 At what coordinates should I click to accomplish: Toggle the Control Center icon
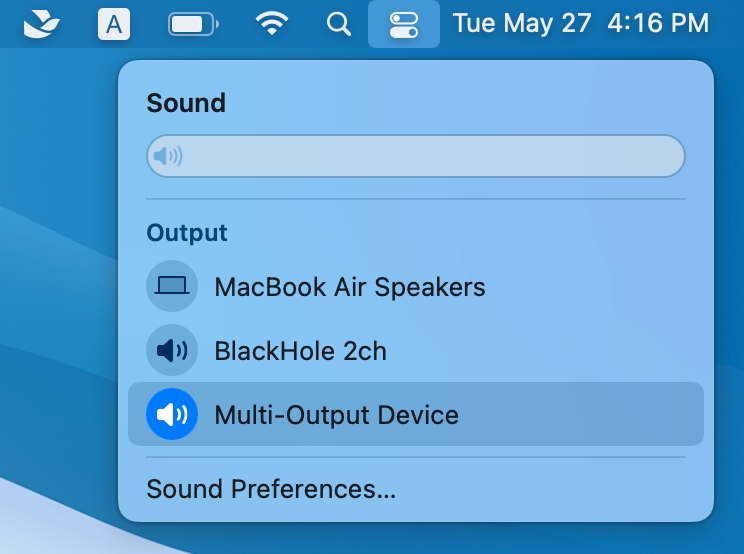[x=404, y=24]
